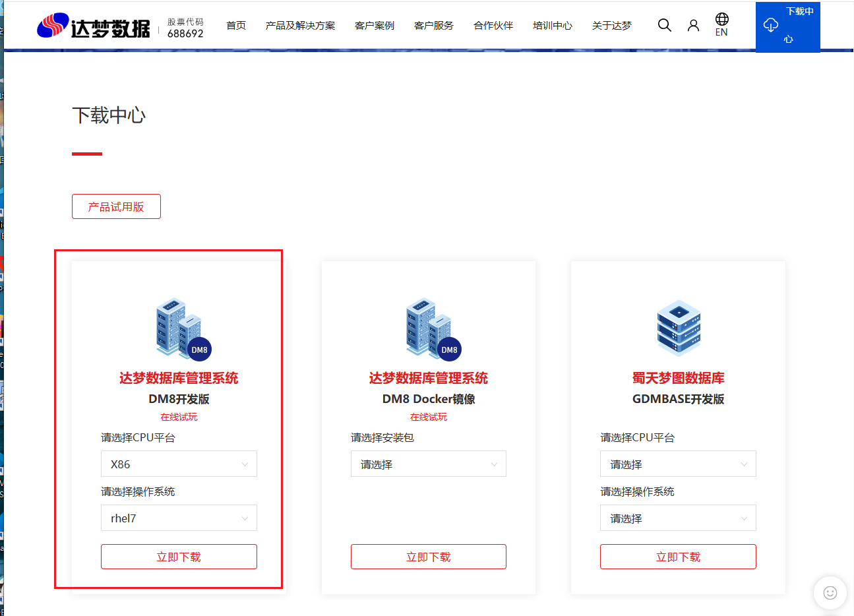Click the 达梦数据 logo
Screen dimensions: 854x616
pyautogui.click(x=94, y=26)
